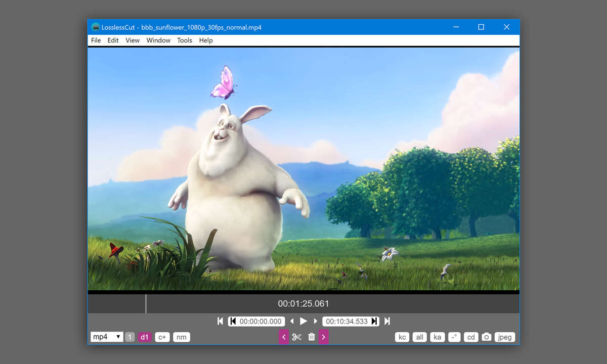Click the 'cd' output directory button
Viewport: 607px width, 364px height.
coord(471,337)
